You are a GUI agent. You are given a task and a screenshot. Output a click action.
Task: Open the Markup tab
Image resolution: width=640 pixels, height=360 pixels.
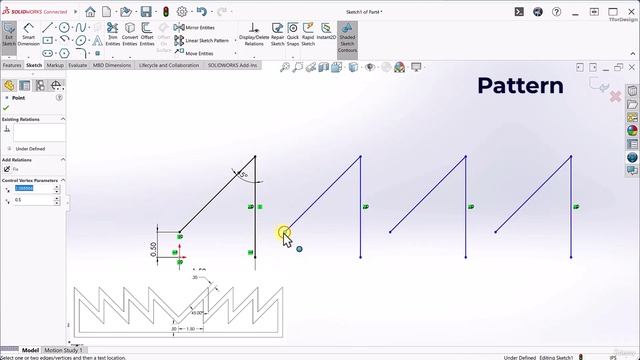tap(55, 65)
